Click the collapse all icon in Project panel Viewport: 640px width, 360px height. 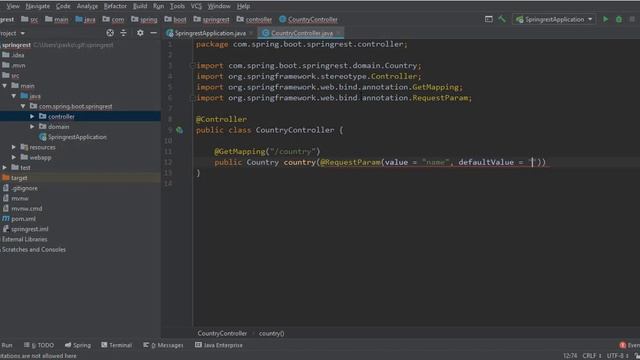click(x=124, y=33)
